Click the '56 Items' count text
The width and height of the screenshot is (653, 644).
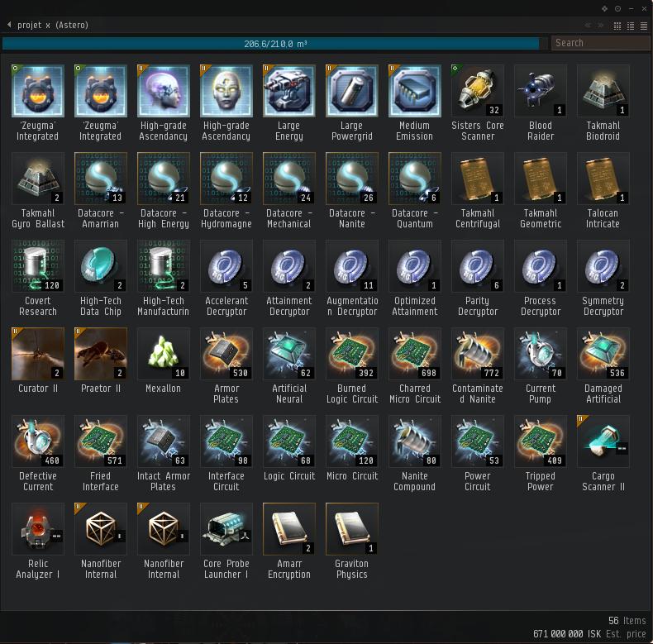point(627,620)
